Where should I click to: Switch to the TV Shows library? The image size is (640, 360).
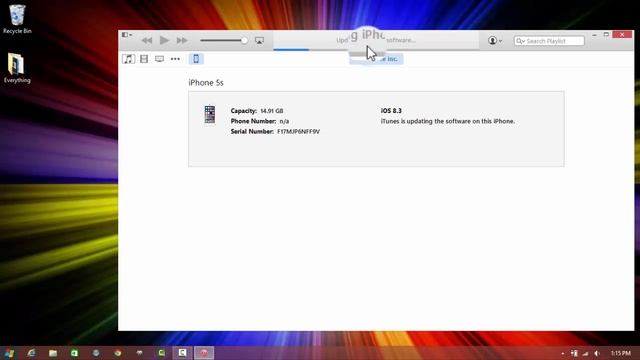point(159,59)
